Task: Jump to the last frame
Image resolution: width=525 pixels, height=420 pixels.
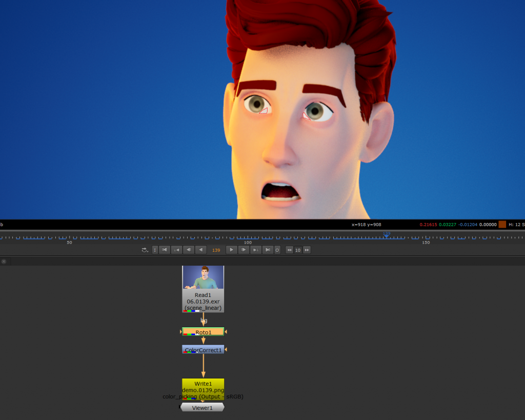Action: (268, 250)
